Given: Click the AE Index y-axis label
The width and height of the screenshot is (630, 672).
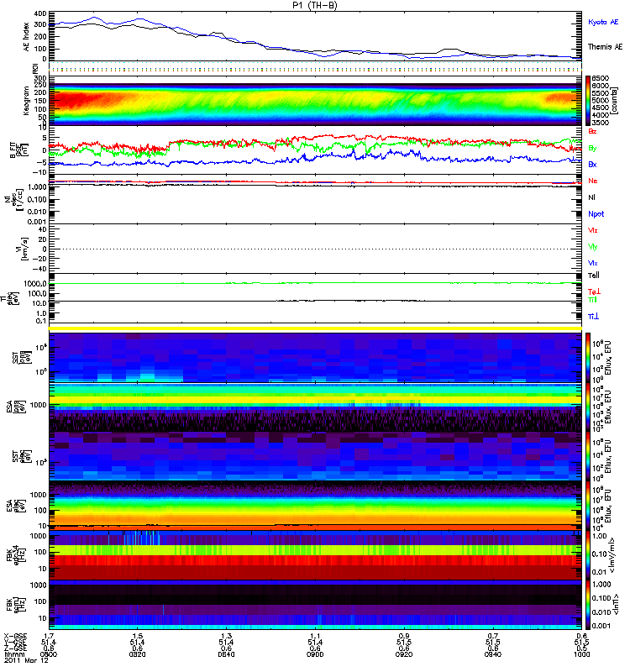Looking at the screenshot, I should [x=27, y=37].
